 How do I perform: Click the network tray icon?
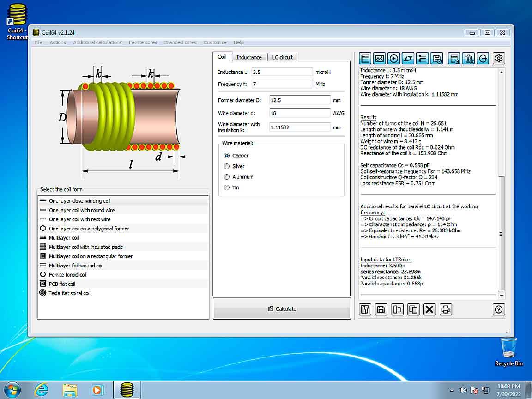[485, 391]
